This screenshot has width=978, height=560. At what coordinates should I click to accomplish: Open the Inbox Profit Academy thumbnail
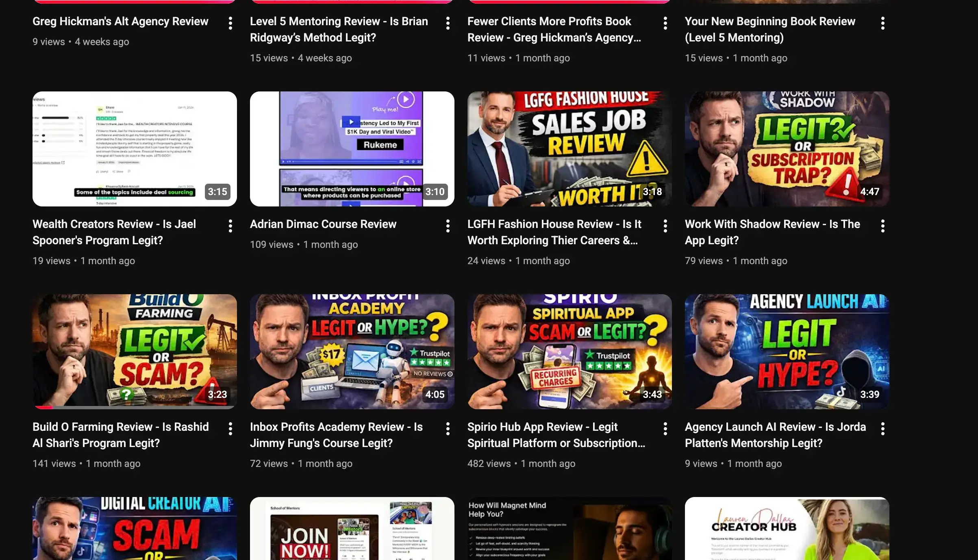tap(352, 352)
